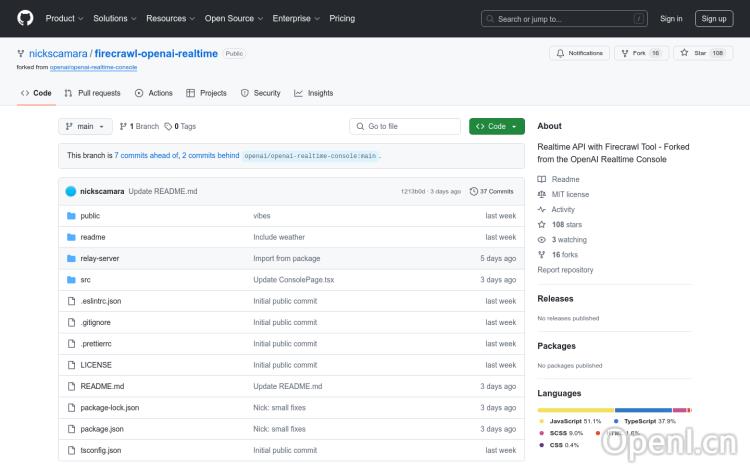The image size is (750, 468).
Task: Expand the Open Source menu
Action: click(233, 18)
